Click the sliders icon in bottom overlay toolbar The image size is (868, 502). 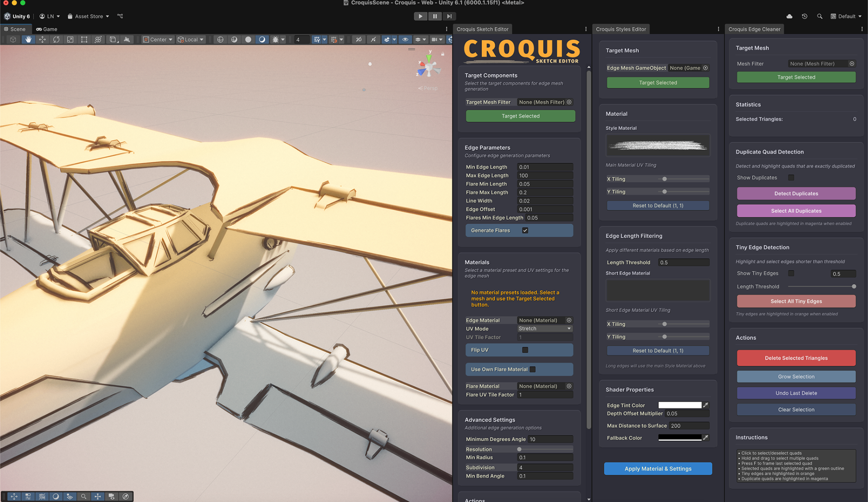tap(28, 497)
